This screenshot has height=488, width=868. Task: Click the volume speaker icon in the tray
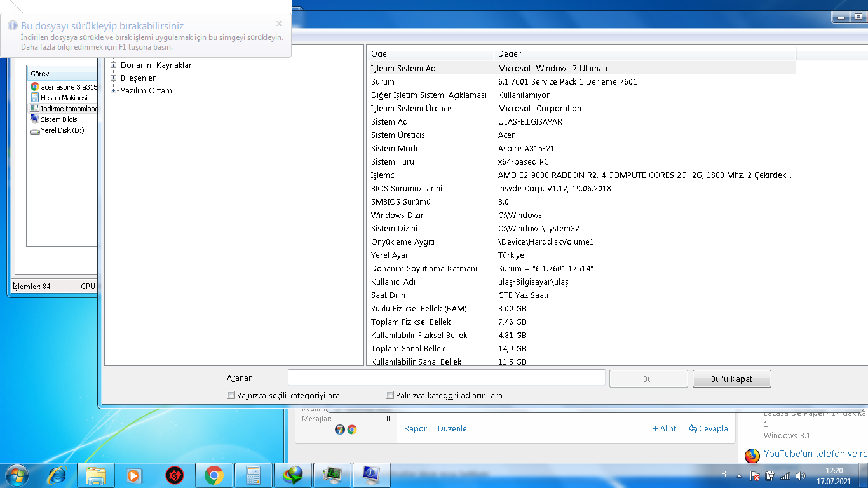click(x=801, y=476)
